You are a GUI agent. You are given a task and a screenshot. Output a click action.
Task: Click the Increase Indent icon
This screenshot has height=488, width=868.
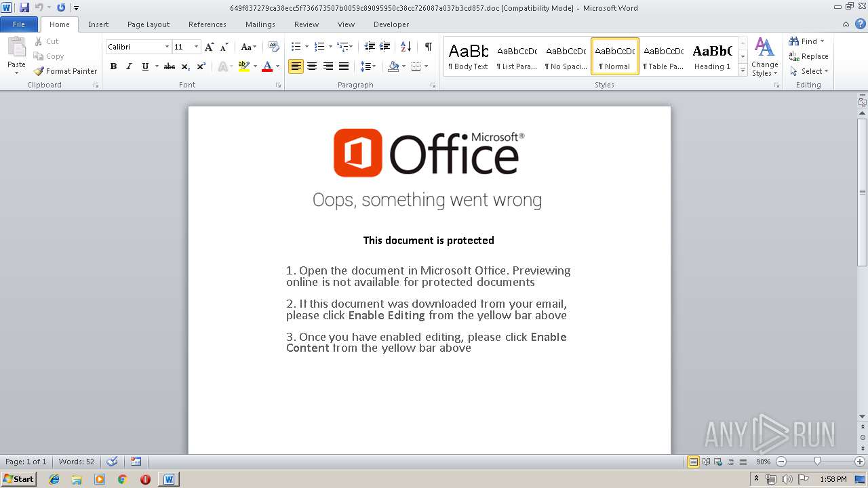[x=384, y=47]
